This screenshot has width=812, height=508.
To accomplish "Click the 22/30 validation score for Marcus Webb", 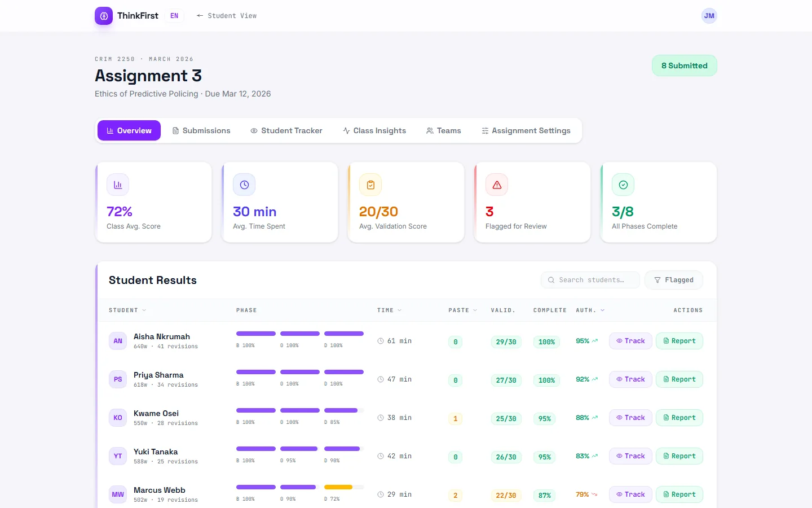I will [x=506, y=496].
